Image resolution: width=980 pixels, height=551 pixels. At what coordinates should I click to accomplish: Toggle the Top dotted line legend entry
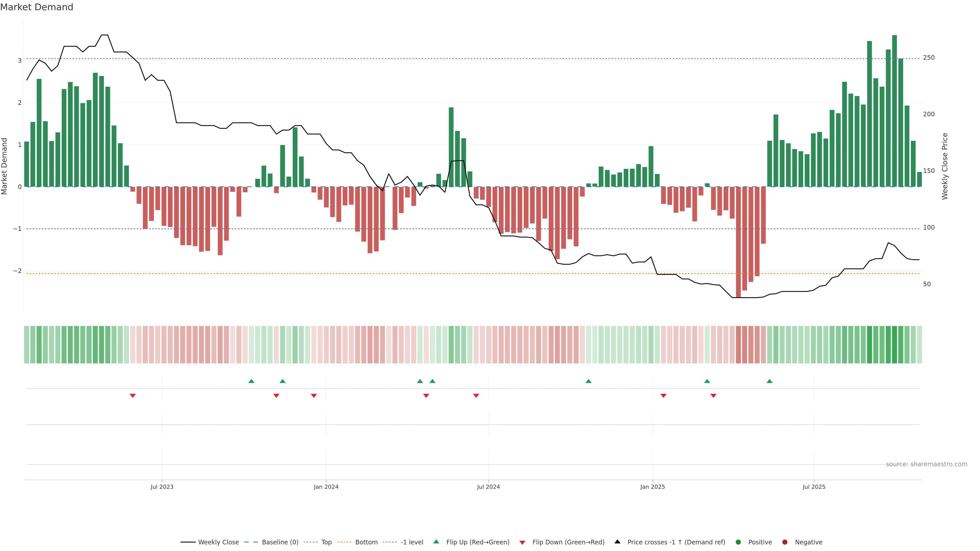coord(326,542)
